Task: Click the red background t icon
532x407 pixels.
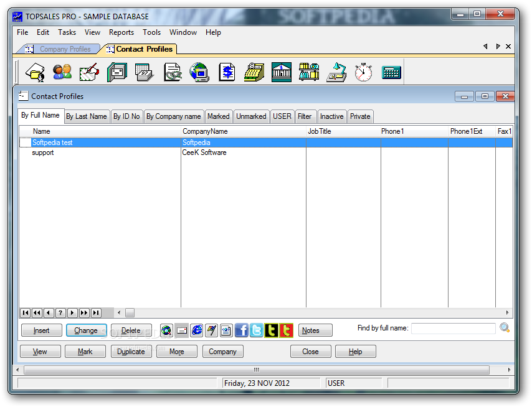Action: 287,330
